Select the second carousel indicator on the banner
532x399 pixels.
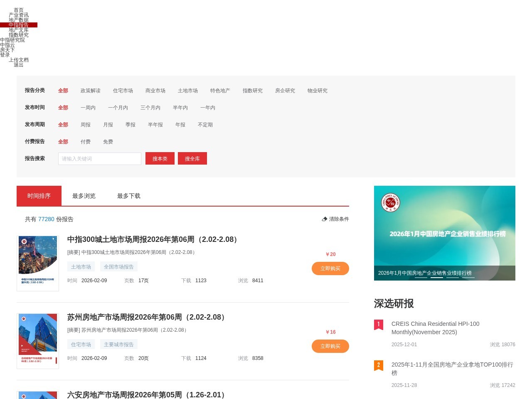[x=437, y=277]
